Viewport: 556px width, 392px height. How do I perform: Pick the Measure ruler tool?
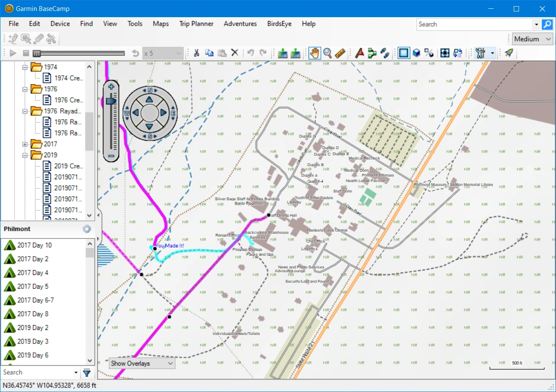pyautogui.click(x=340, y=53)
